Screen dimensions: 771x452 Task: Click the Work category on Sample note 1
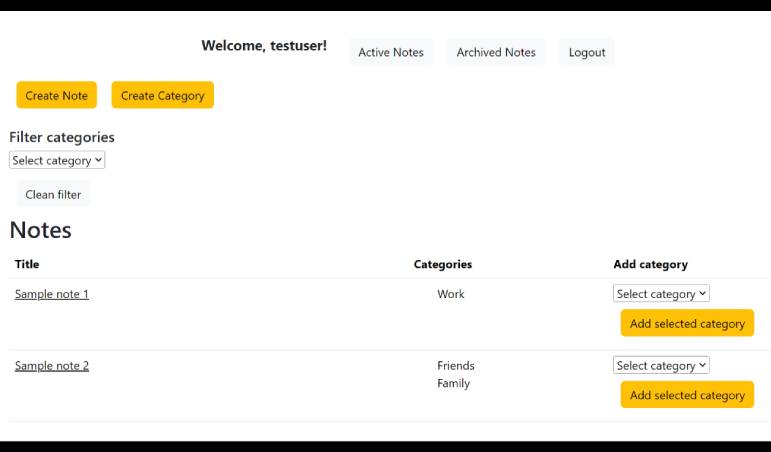tap(451, 294)
